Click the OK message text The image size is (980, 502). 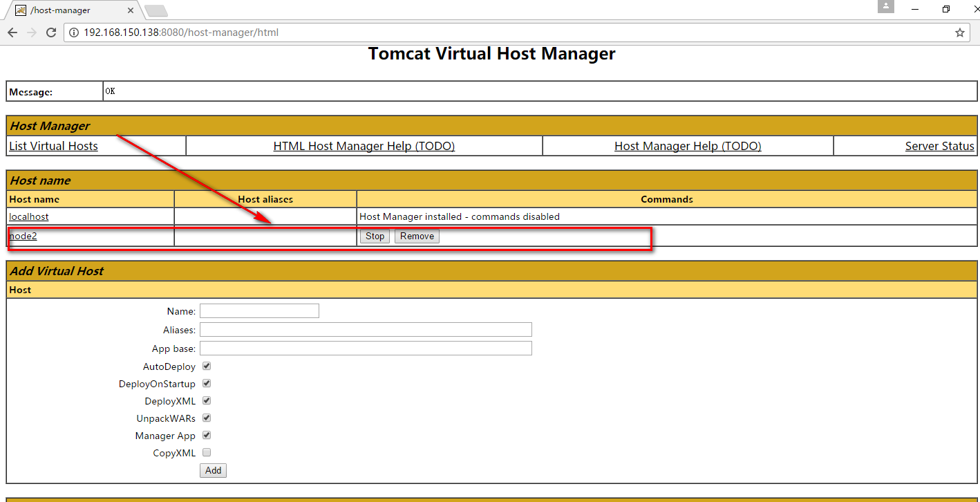point(111,91)
